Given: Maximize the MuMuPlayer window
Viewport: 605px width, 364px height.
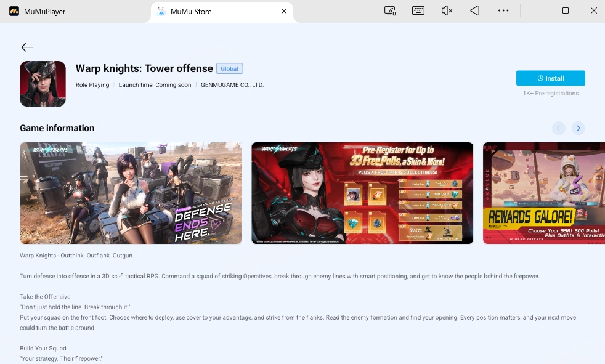Looking at the screenshot, I should pos(565,11).
